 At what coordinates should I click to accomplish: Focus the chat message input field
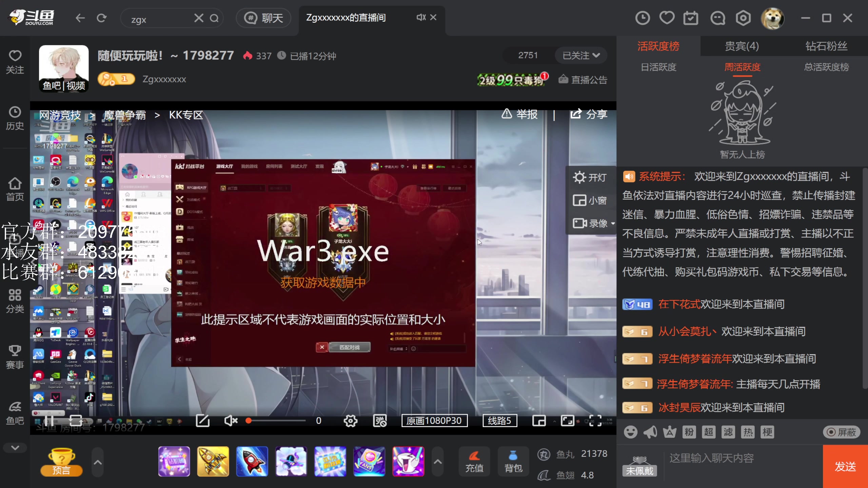tap(743, 466)
